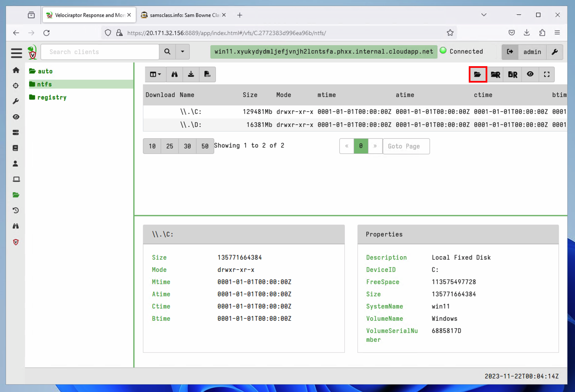Click the Firefox View icon
The width and height of the screenshot is (575, 392).
(31, 15)
